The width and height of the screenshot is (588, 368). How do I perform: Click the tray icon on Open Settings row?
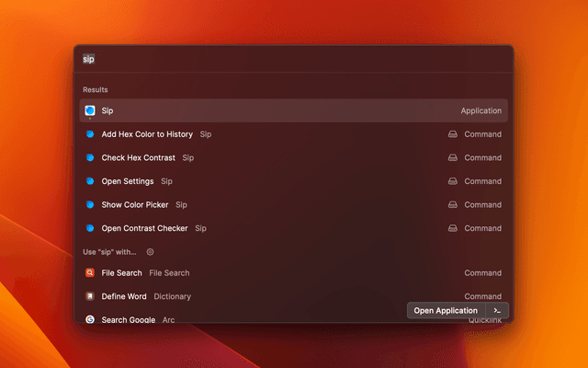click(x=453, y=181)
